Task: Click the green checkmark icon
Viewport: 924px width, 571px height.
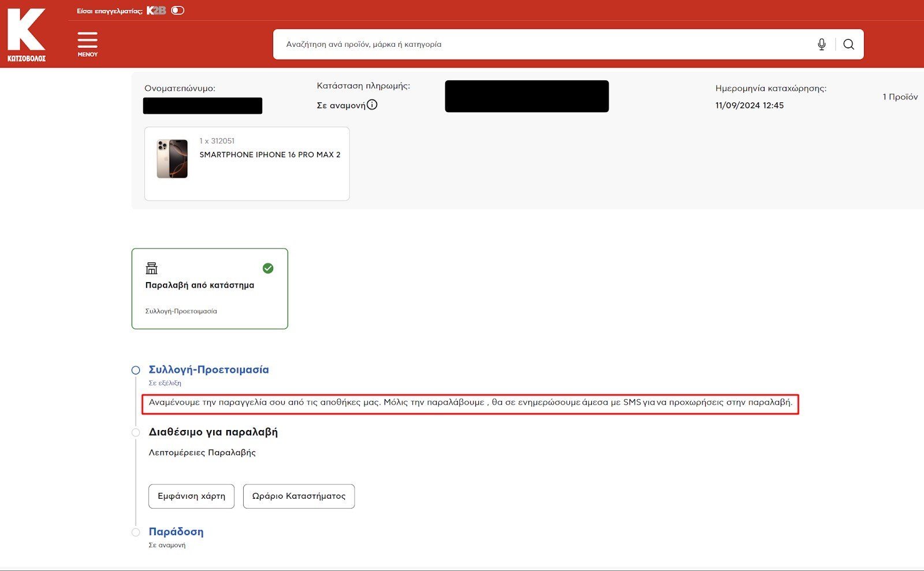Action: click(268, 268)
